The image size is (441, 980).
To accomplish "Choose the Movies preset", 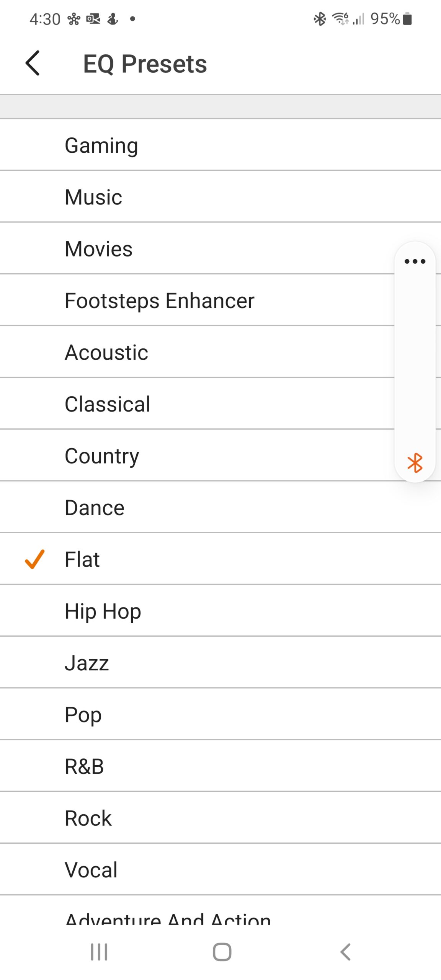I will (99, 249).
